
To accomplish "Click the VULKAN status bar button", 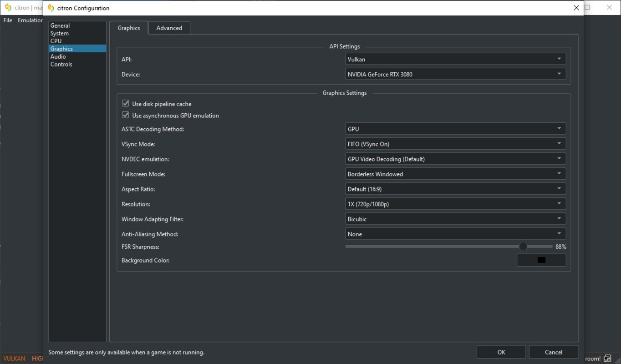I will click(x=15, y=359).
